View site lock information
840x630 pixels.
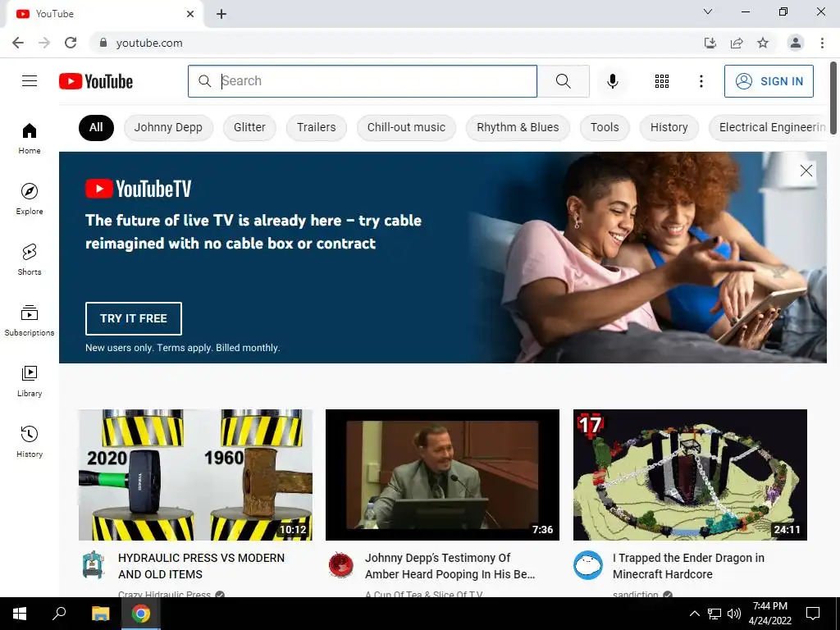(x=103, y=43)
